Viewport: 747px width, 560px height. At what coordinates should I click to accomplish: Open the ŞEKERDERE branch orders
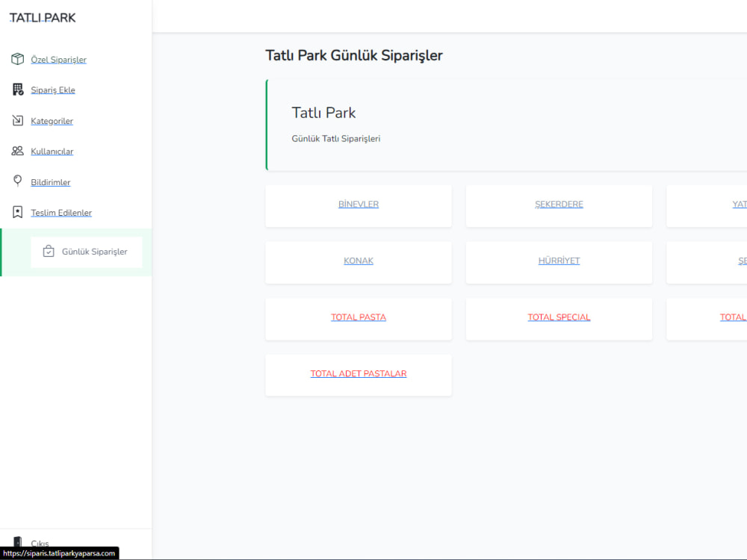[x=559, y=205]
